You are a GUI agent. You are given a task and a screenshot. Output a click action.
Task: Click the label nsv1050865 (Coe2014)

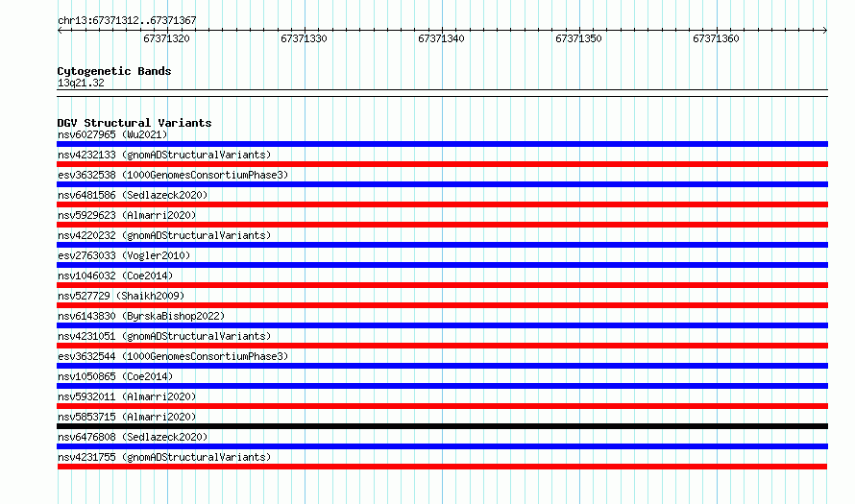tap(115, 376)
